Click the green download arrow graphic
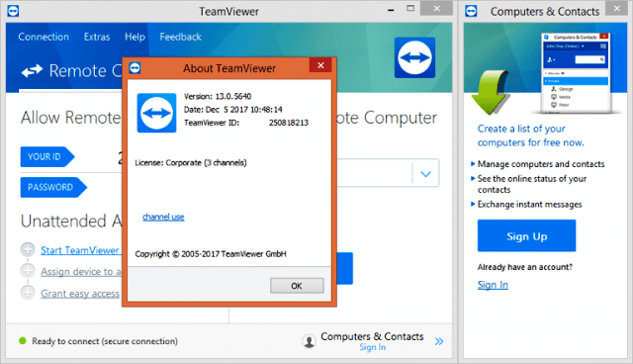 [x=490, y=92]
